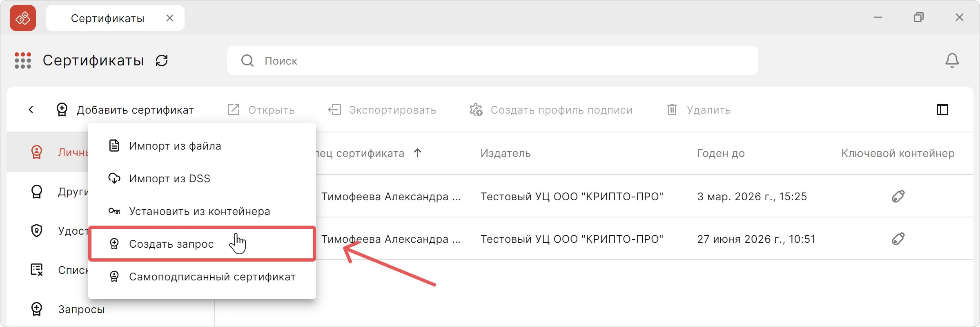Choose Создать запрос menu item
This screenshot has width=980, height=327.
202,244
